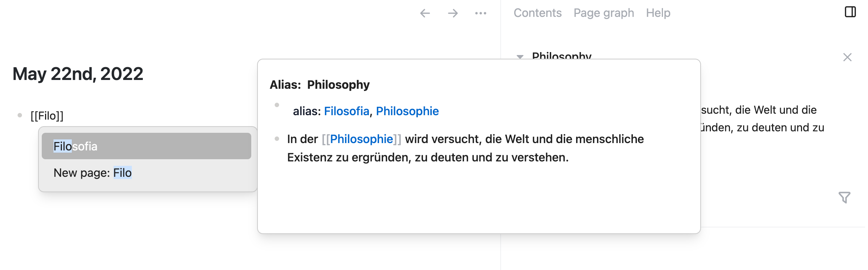Collapse the Philosophy section triangle
The image size is (868, 270).
point(519,57)
